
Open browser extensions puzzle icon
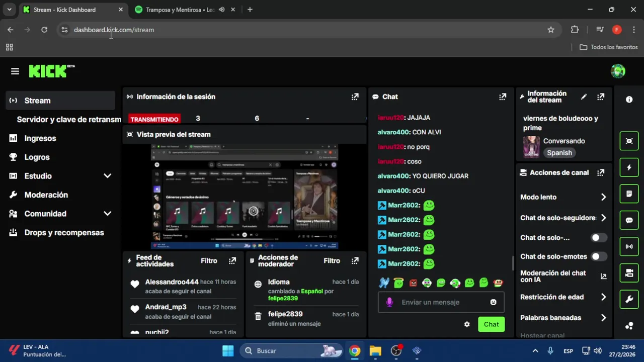coord(575,30)
